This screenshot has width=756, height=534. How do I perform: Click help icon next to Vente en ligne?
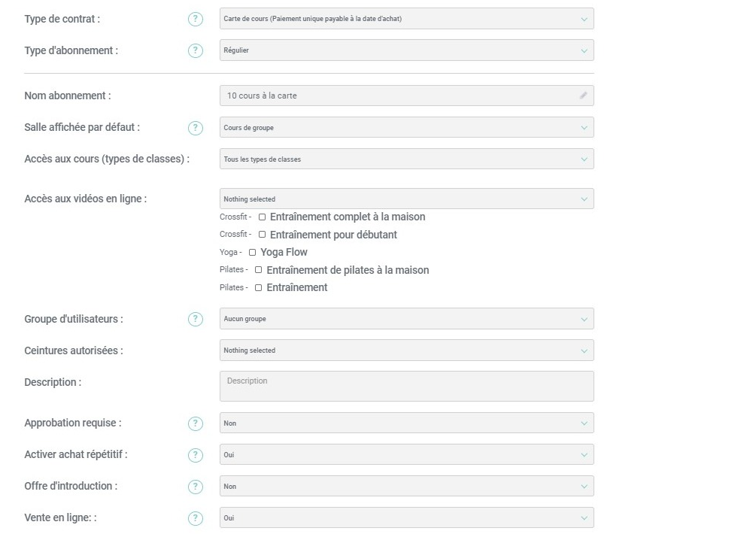[196, 518]
